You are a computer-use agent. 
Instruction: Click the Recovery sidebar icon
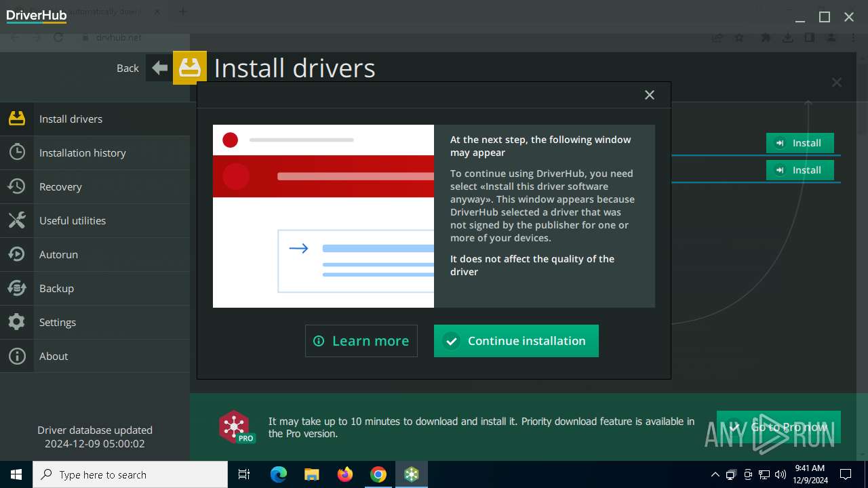click(x=17, y=186)
